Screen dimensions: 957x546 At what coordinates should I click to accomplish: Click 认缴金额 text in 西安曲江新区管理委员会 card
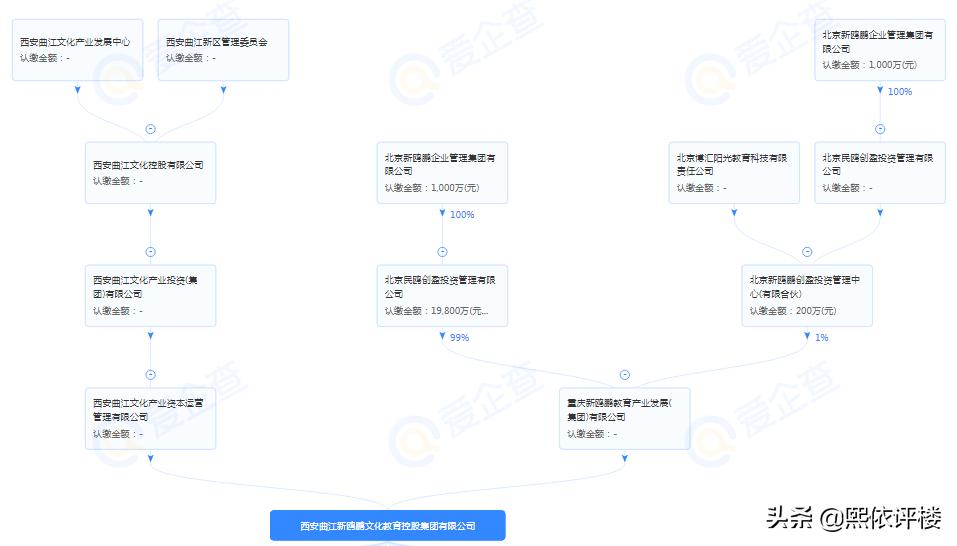190,58
